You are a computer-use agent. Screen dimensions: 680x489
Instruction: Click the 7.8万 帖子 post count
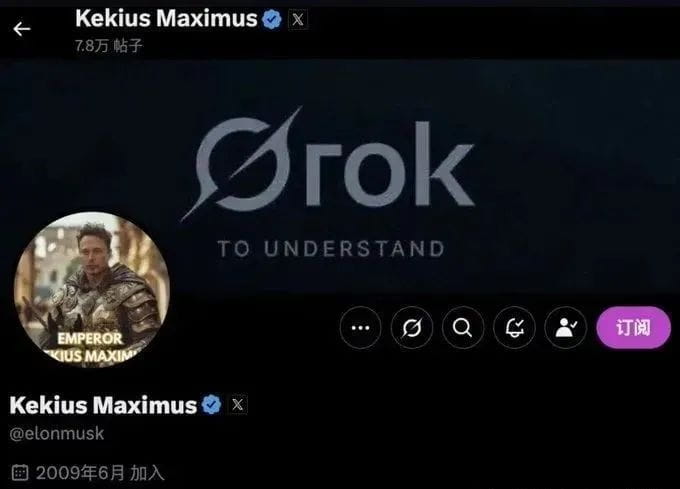pyautogui.click(x=108, y=46)
